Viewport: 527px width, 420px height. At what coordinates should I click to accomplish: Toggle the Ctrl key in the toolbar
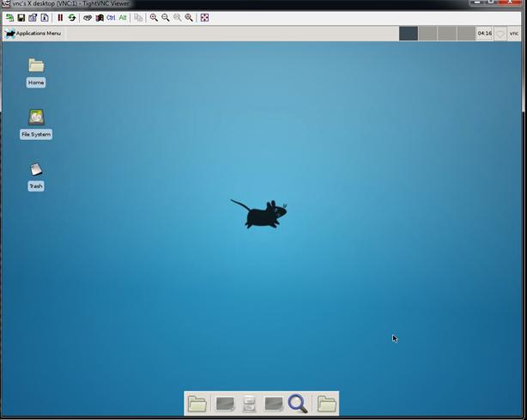tap(111, 17)
